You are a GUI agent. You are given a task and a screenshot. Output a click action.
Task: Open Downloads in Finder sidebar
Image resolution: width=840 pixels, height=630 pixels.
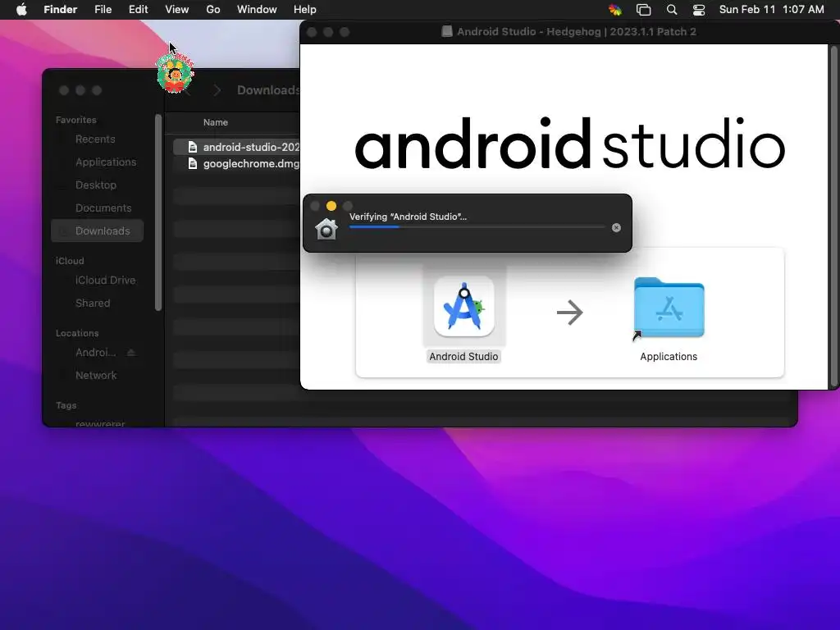tap(98, 231)
